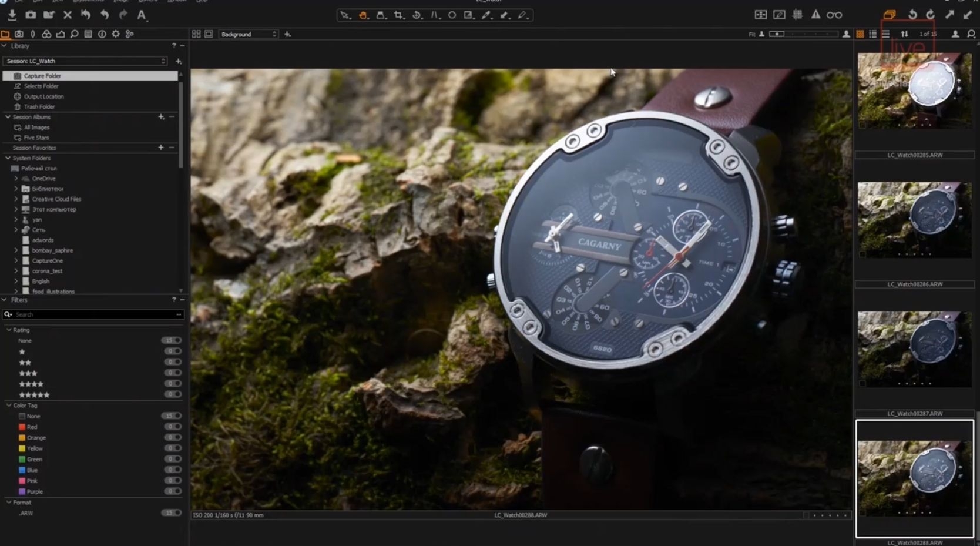The width and height of the screenshot is (980, 546).
Task: Select the Rotate tool
Action: pyautogui.click(x=417, y=15)
